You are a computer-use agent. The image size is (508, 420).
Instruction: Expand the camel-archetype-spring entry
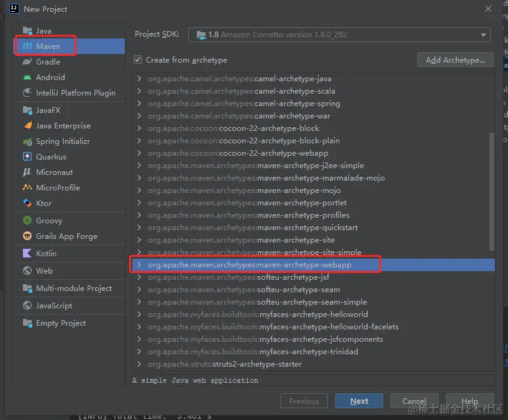139,104
